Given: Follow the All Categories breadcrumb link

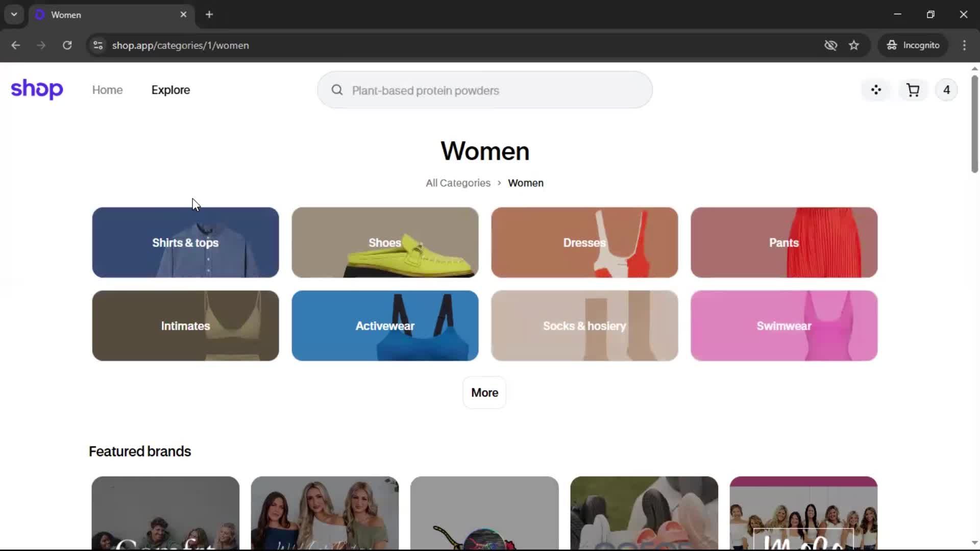Looking at the screenshot, I should pos(458,183).
